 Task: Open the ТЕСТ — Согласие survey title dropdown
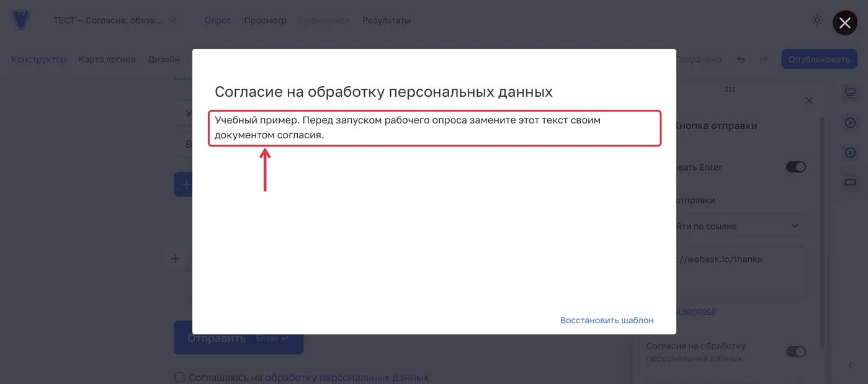coord(115,20)
